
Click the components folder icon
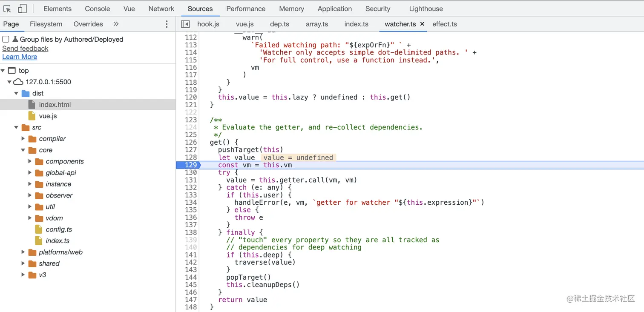coord(39,161)
